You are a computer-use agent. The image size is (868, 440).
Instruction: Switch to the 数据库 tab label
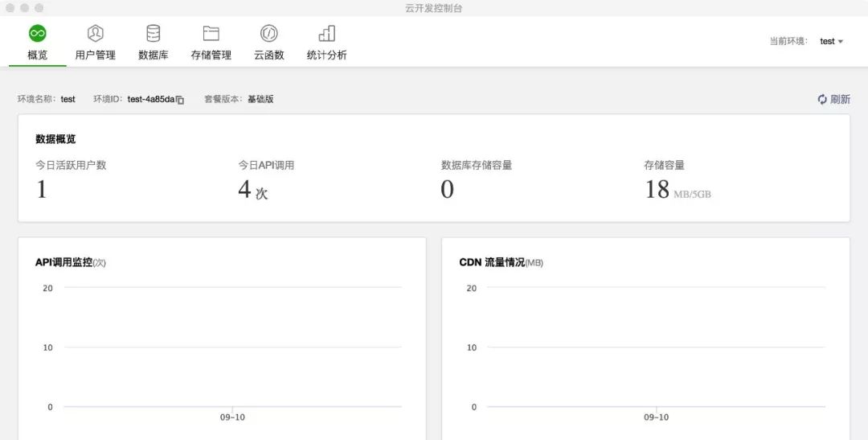(154, 55)
